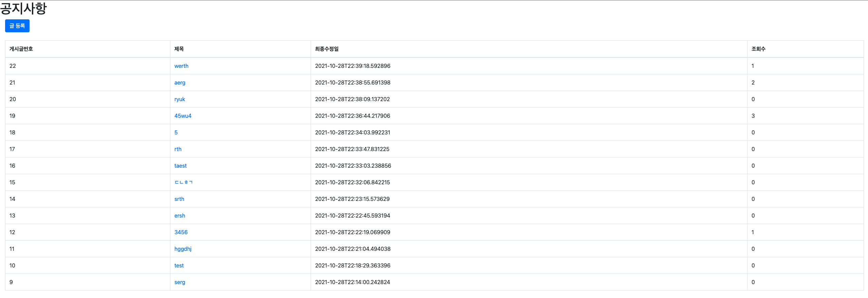This screenshot has height=298, width=868.
Task: Open the ersh post link
Action: pyautogui.click(x=180, y=216)
